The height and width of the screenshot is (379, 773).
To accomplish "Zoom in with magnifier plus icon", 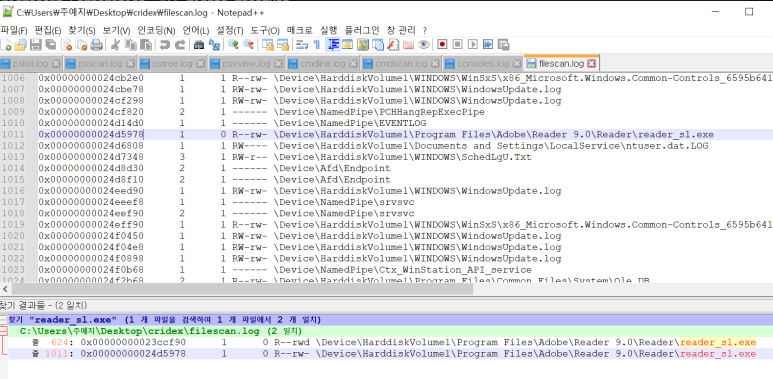I will pyautogui.click(x=233, y=45).
